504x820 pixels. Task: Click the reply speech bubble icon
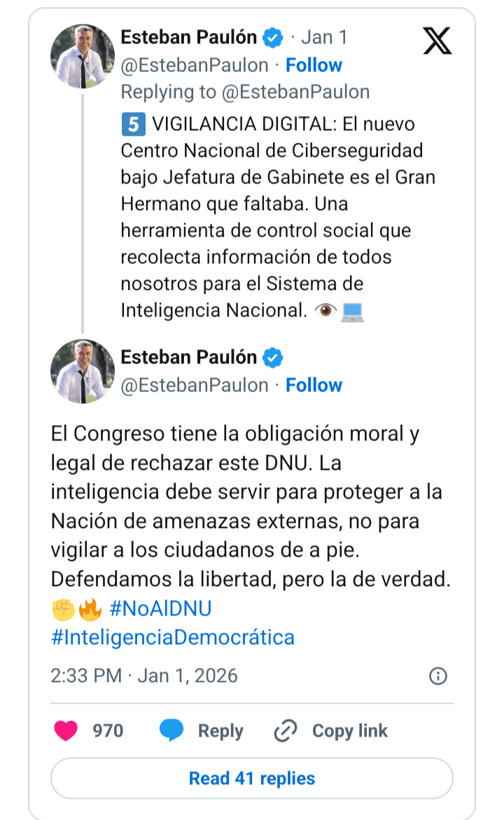click(171, 731)
